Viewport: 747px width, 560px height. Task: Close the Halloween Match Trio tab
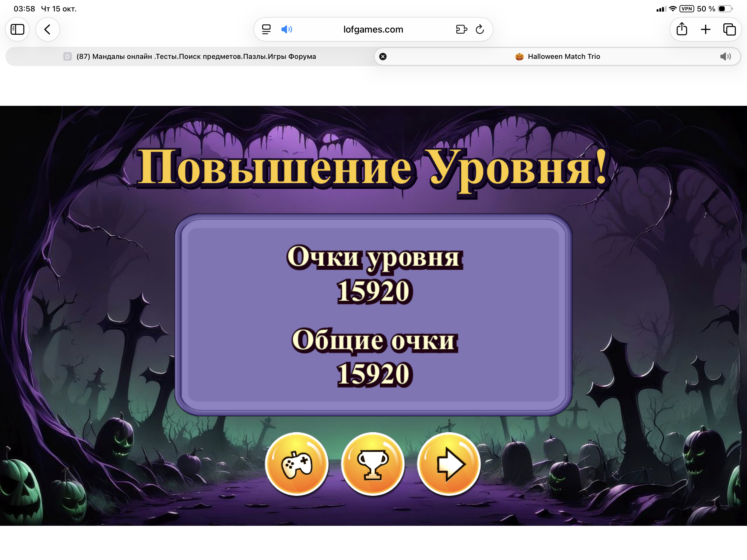(x=383, y=56)
